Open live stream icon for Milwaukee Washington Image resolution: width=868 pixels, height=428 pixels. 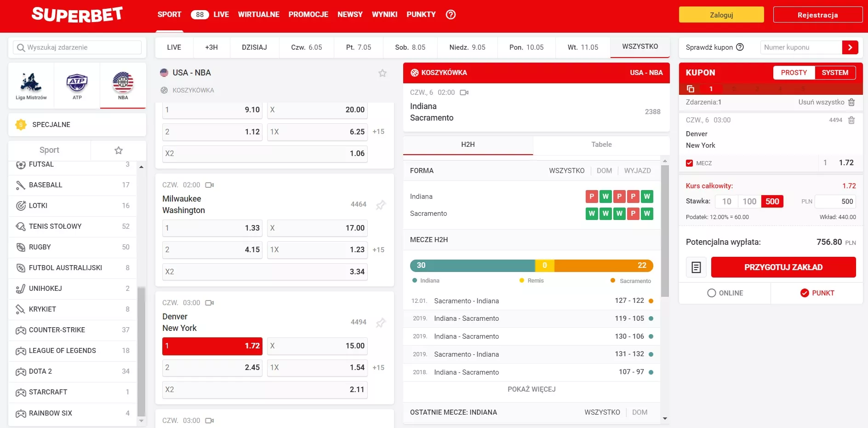coord(210,185)
